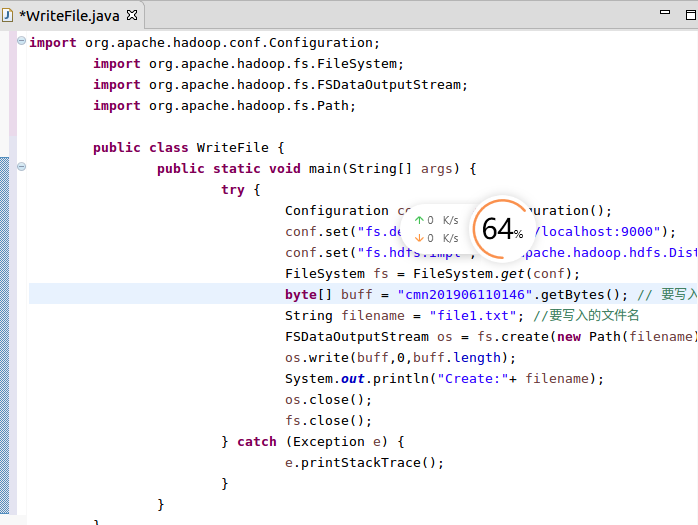Image resolution: width=698 pixels, height=525 pixels.
Task: Click the os.close() line
Action: pos(329,399)
